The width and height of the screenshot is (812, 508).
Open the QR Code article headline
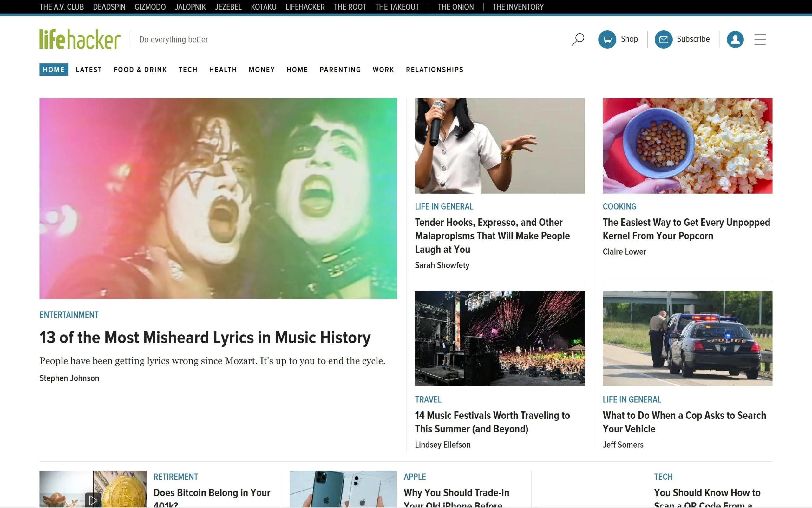(x=707, y=498)
